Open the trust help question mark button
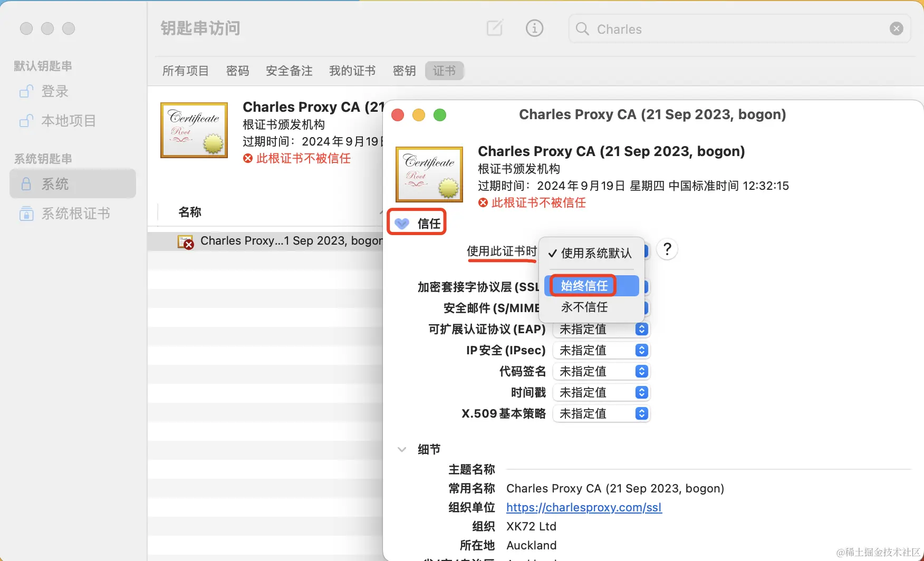This screenshot has width=924, height=561. (x=667, y=249)
